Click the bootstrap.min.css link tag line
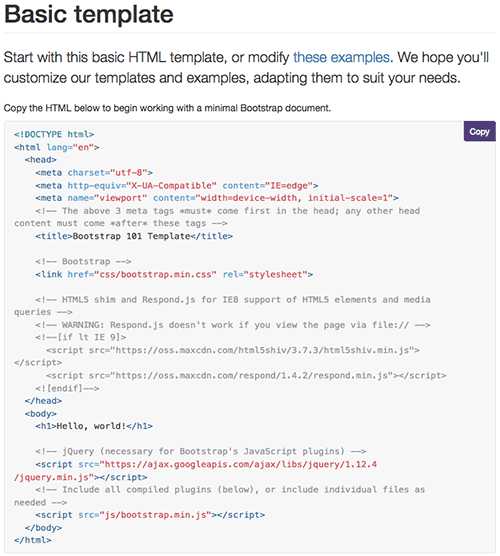The image size is (500, 556). 174,274
